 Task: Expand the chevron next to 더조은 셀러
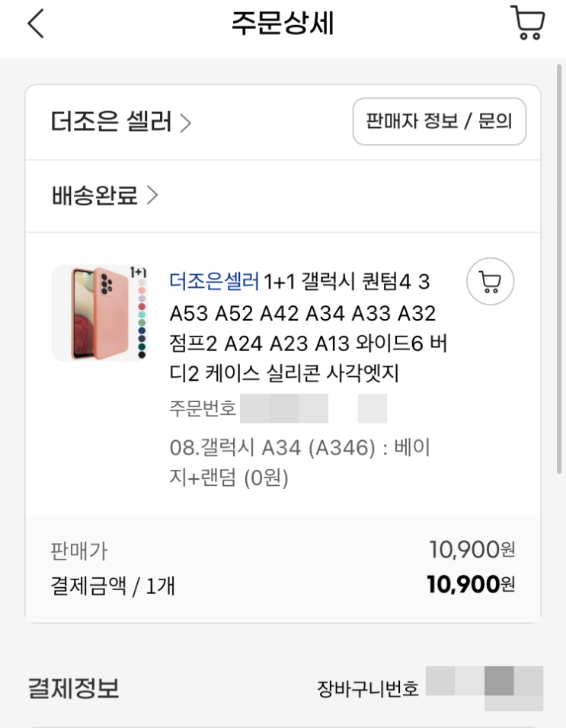[x=185, y=123]
